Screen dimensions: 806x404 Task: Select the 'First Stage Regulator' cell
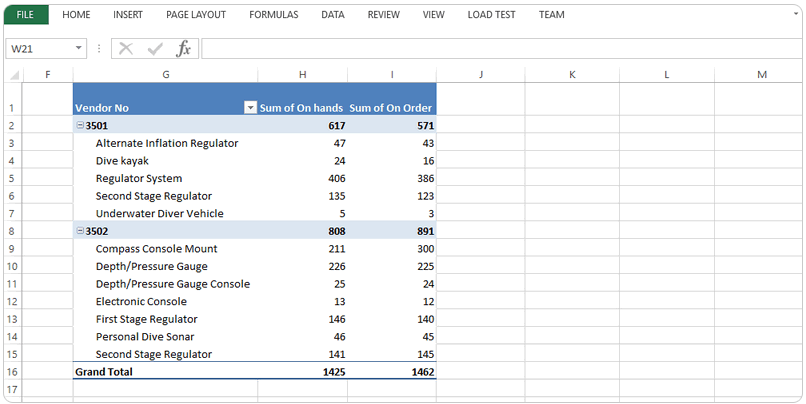click(x=166, y=319)
